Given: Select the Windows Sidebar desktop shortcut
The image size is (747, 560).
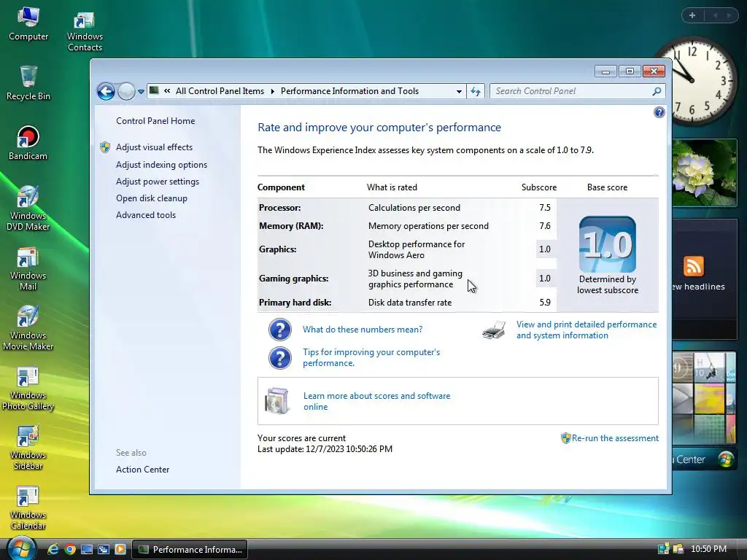Looking at the screenshot, I should [x=28, y=448].
